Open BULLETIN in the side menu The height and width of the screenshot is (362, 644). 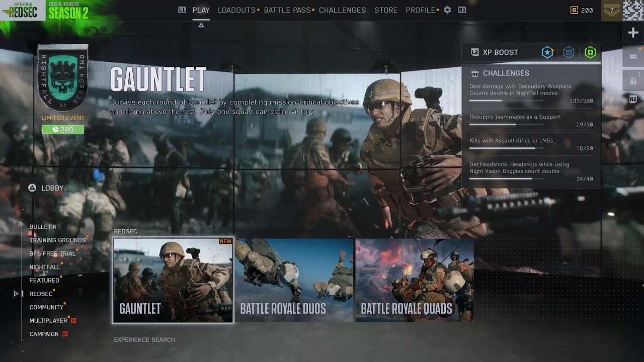click(x=43, y=227)
